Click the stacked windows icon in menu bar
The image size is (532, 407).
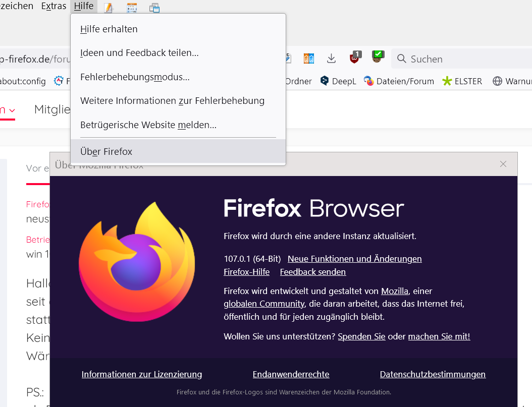tap(154, 8)
